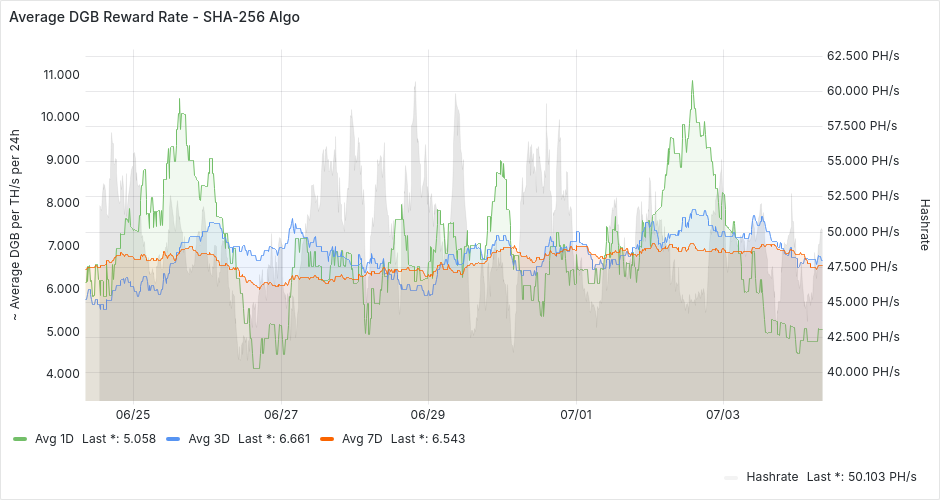
Task: Click the orange Avg 7D color swatch
Action: pos(327,439)
